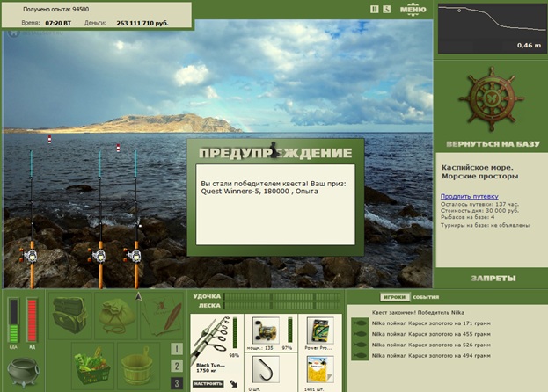Select the ИГРОКИ tab
This screenshot has height=392, width=548.
tap(395, 297)
